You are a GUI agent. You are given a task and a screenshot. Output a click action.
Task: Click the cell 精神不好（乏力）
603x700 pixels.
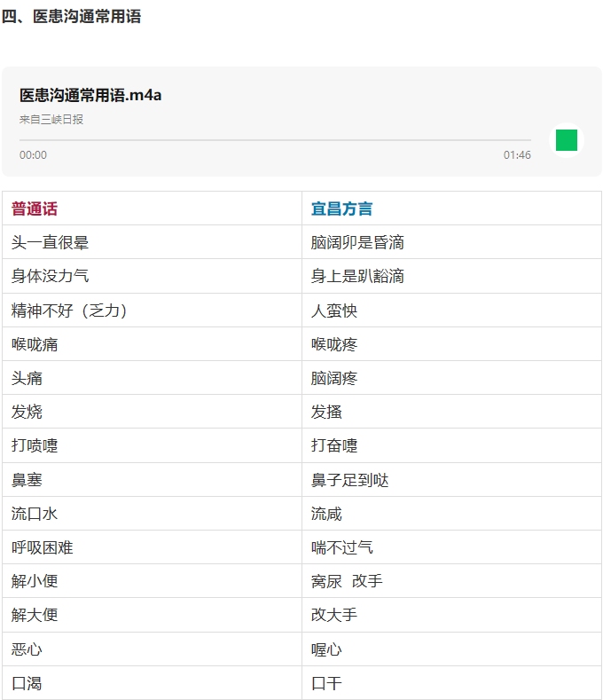[69, 311]
